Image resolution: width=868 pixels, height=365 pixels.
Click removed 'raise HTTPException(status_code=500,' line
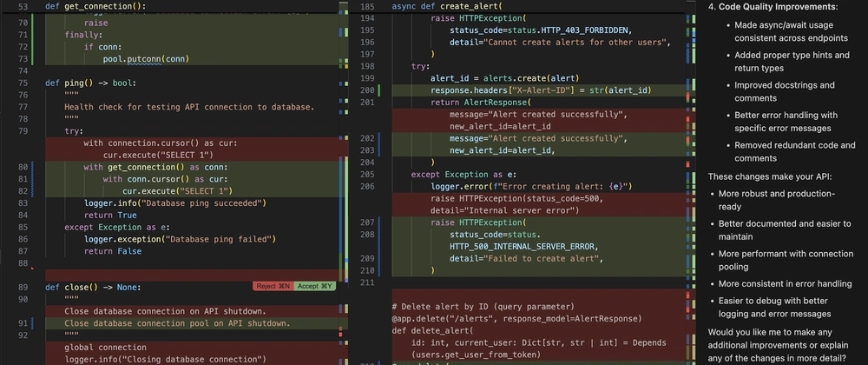tap(516, 198)
